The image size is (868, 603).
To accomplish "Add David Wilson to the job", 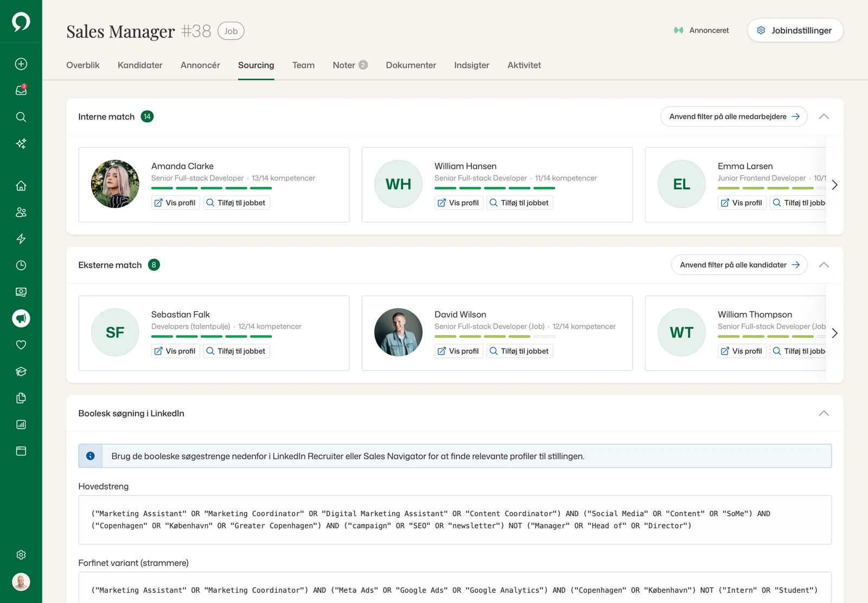I will [x=519, y=351].
